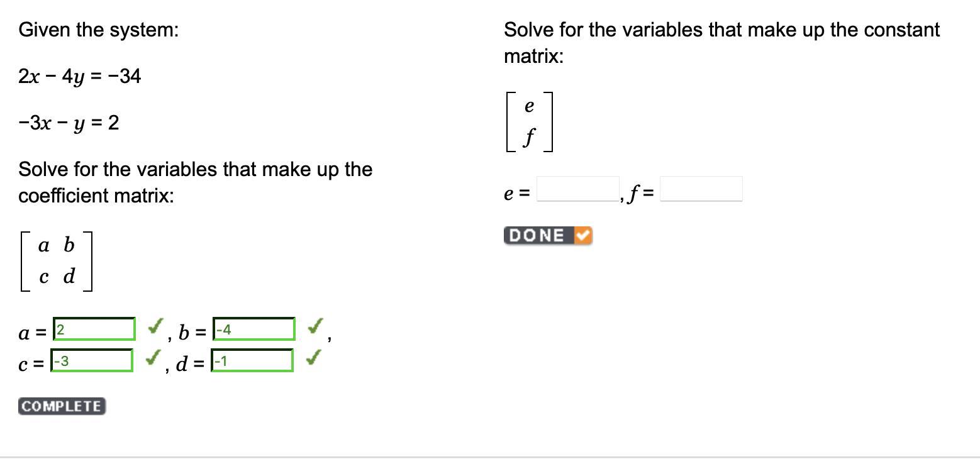
Task: Click the green checkmark beside c
Action: (x=153, y=358)
